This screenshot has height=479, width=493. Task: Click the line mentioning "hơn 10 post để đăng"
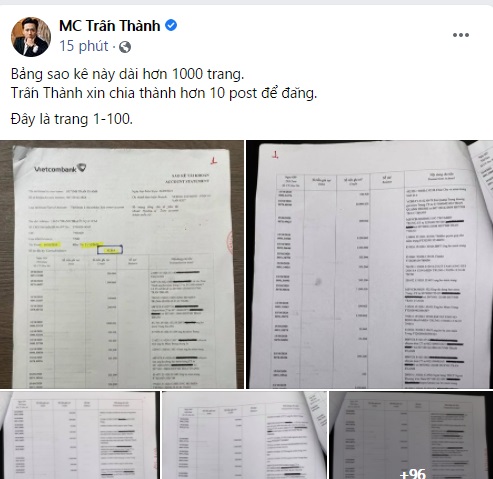pyautogui.click(x=164, y=93)
